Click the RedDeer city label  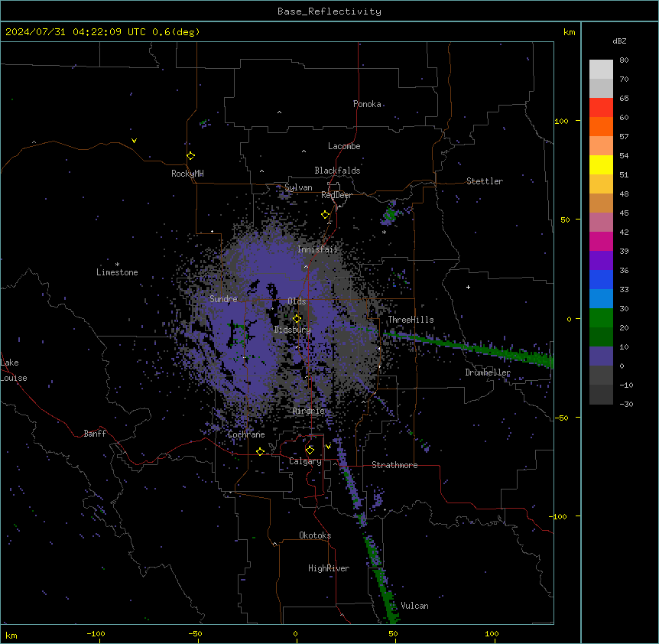336,195
